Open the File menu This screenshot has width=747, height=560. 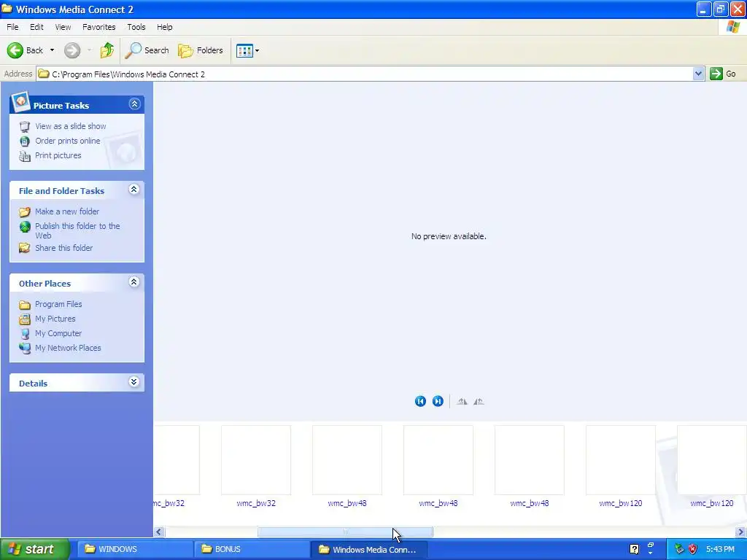click(12, 27)
